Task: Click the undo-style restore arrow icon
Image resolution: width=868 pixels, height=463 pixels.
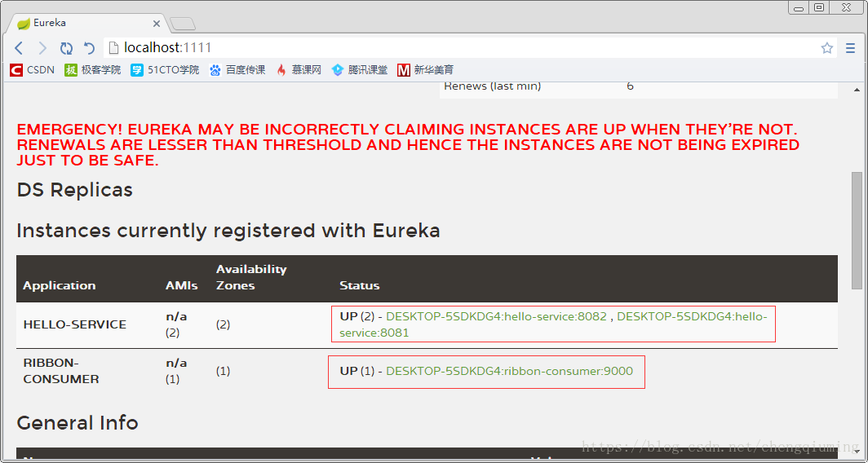Action: (89, 48)
